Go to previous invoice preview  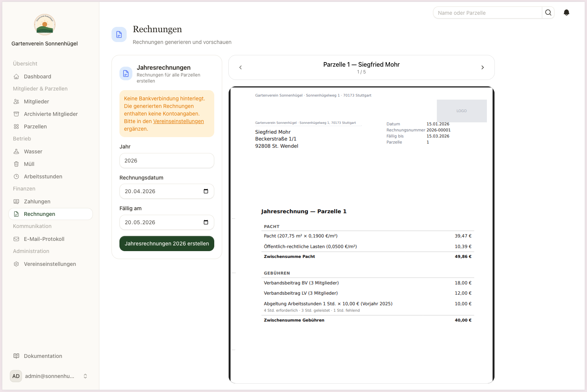pos(240,67)
